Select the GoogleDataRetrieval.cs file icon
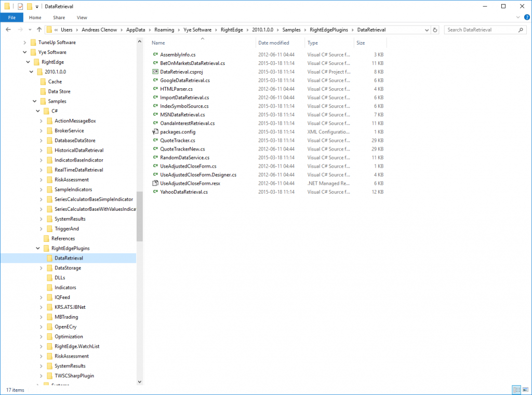Screen dimensions: 532x395 [155, 80]
